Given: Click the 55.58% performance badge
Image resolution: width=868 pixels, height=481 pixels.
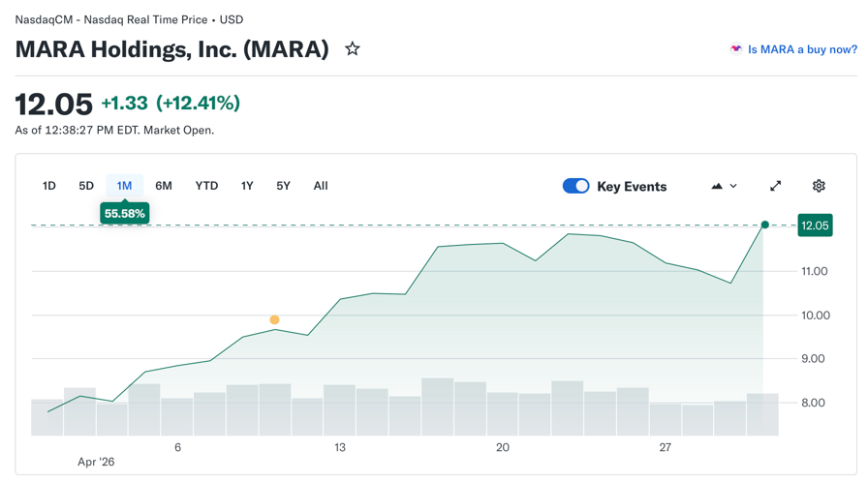Looking at the screenshot, I should click(x=125, y=214).
